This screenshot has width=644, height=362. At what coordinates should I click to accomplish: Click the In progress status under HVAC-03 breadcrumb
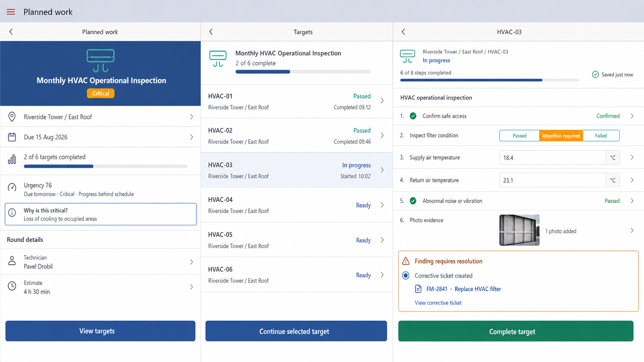tap(436, 60)
